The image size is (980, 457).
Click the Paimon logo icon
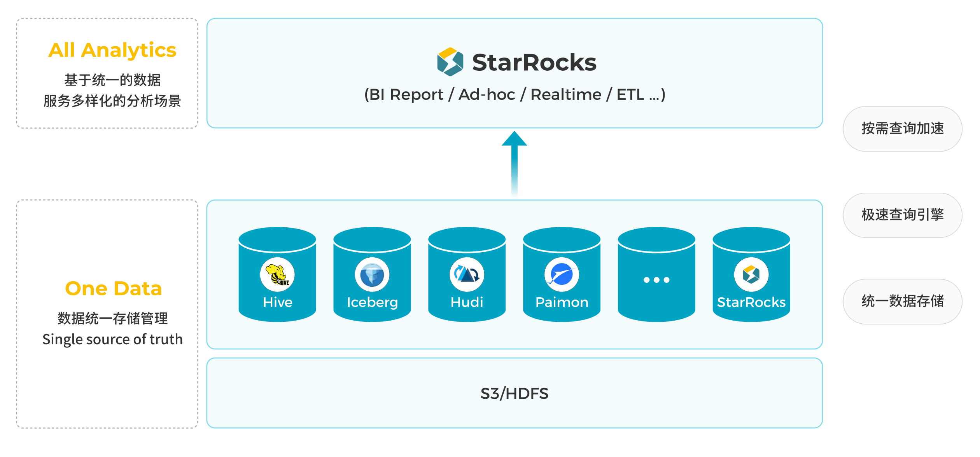coord(562,275)
